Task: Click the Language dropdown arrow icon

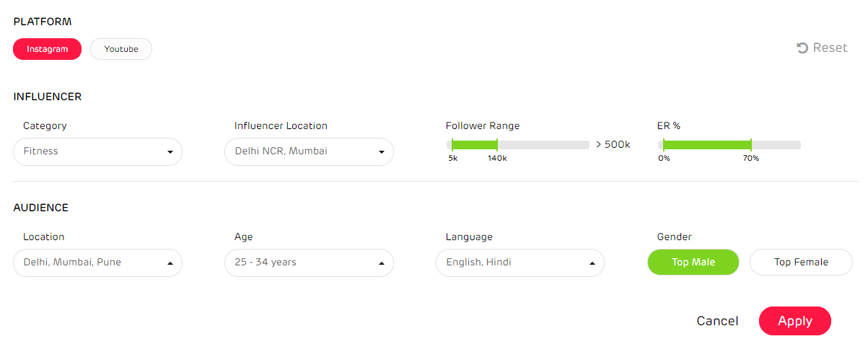Action: coord(592,263)
